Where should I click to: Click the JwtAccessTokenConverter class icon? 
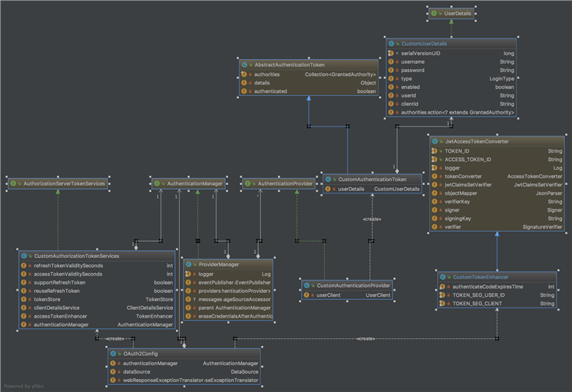tap(435, 141)
